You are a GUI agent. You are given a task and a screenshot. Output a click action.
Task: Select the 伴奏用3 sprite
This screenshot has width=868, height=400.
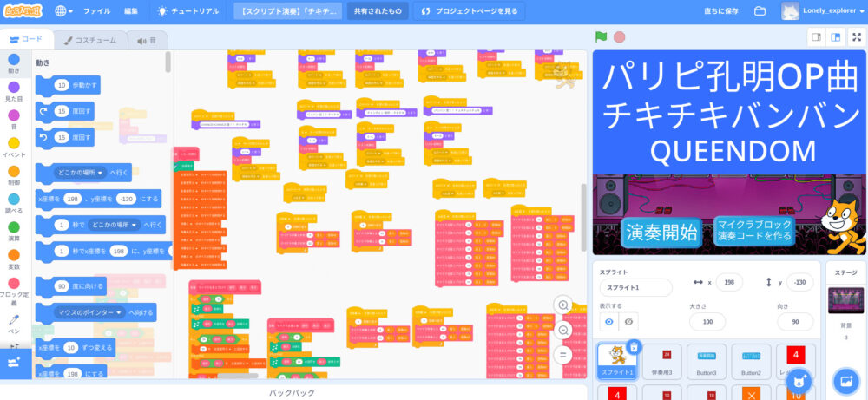(x=662, y=362)
